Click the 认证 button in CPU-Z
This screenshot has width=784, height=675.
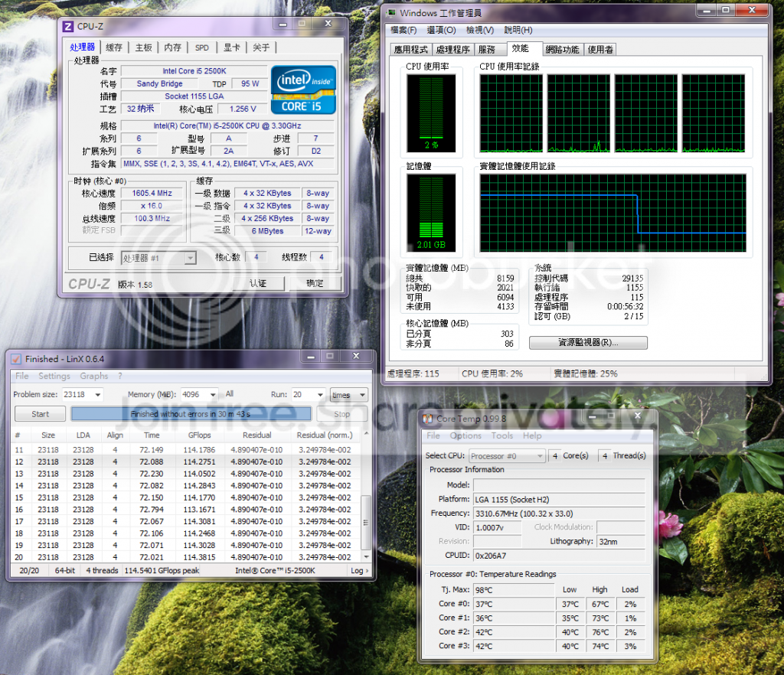coord(258,283)
